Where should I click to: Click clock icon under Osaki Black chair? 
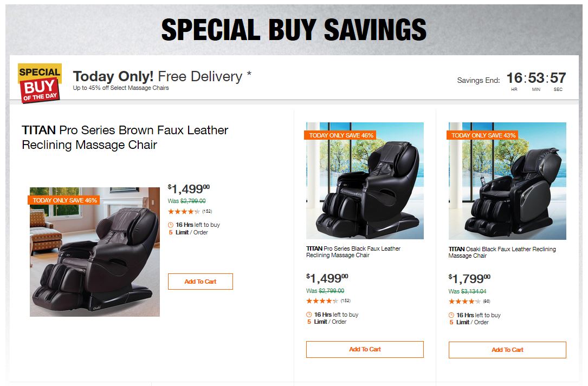tap(451, 316)
